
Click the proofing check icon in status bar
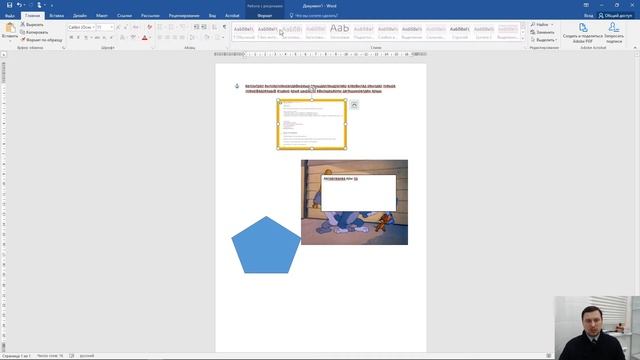pyautogui.click(x=71, y=356)
